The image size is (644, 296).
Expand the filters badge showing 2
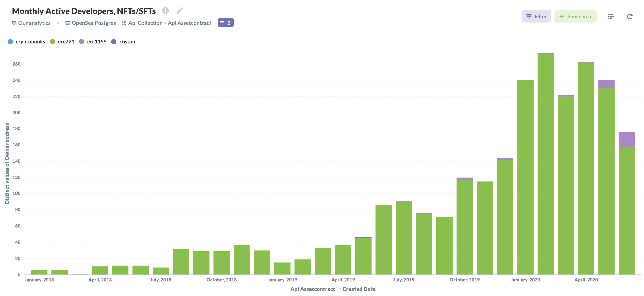tap(225, 23)
